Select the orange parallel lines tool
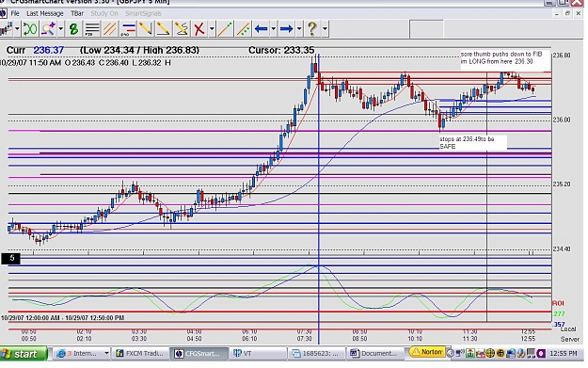Viewport: 588px width, 368px height. [x=109, y=29]
